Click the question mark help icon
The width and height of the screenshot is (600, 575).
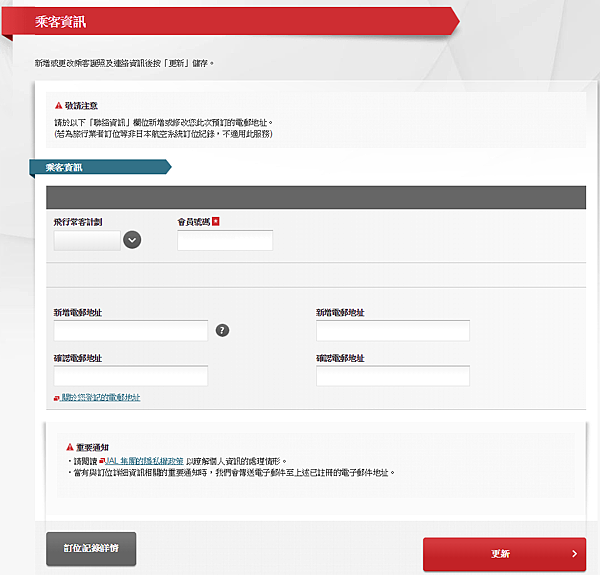222,330
